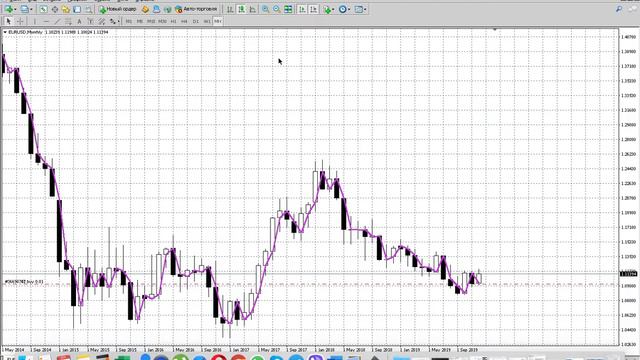The height and width of the screenshot is (360, 640).
Task: Expand the Templates dropdown arrow
Action: click(365, 9)
